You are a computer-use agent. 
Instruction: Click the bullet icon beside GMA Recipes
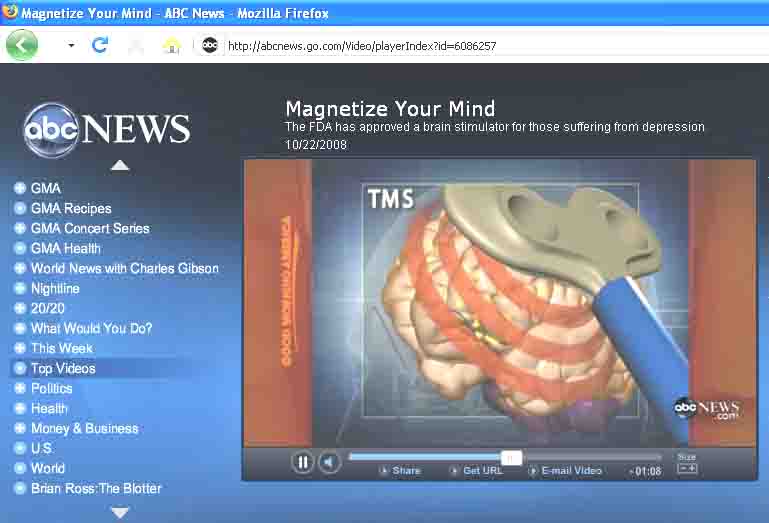point(20,208)
